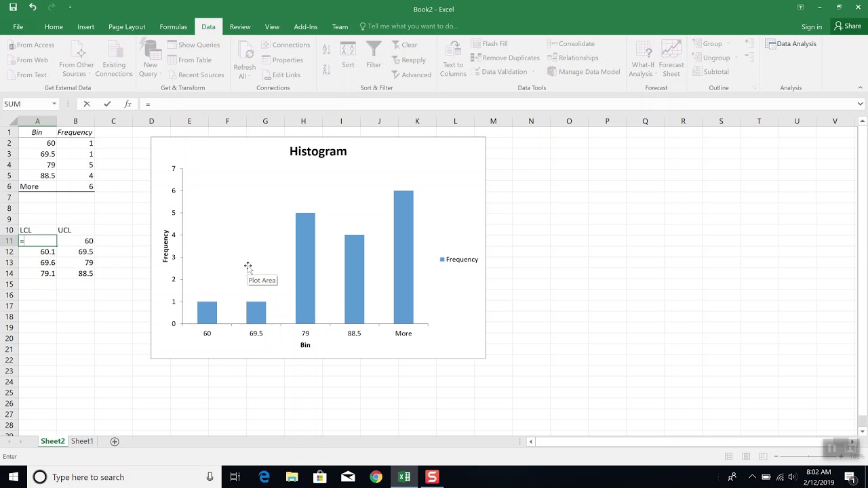The height and width of the screenshot is (488, 868).
Task: Confirm the formula entry with checkmark
Action: pyautogui.click(x=107, y=104)
